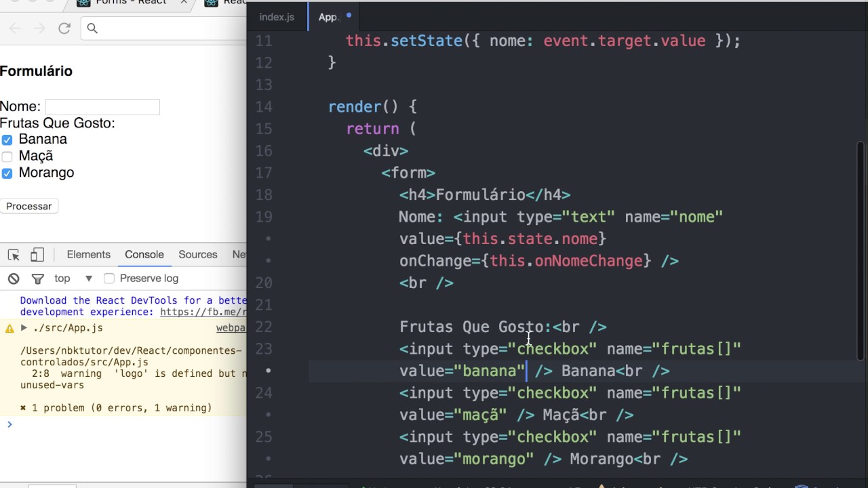Image resolution: width=868 pixels, height=488 pixels.
Task: Click 'onNomeChange' in the code
Action: 588,261
